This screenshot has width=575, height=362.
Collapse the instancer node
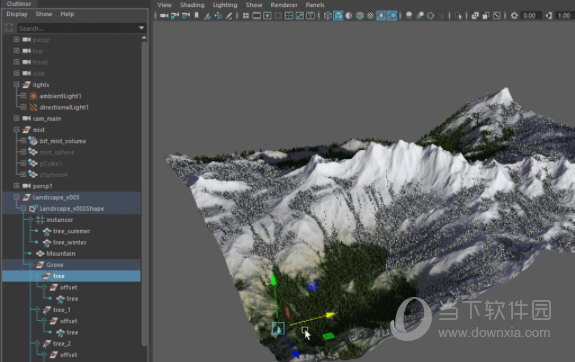point(30,220)
